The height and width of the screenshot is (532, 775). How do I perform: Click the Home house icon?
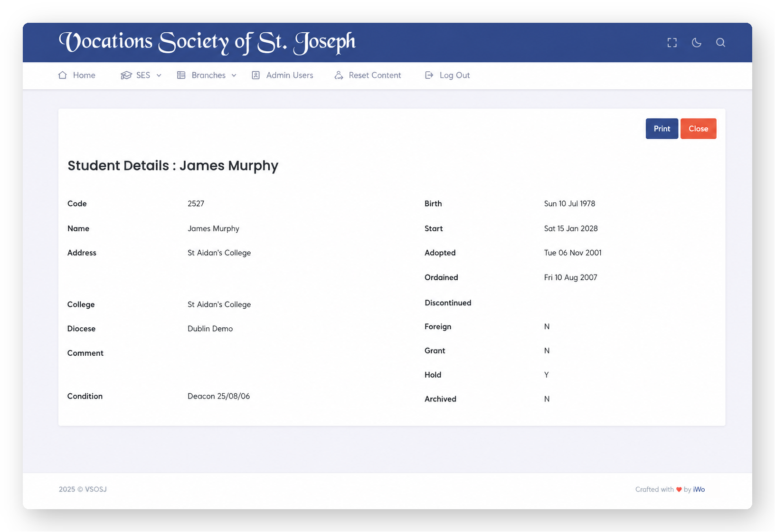coord(63,75)
